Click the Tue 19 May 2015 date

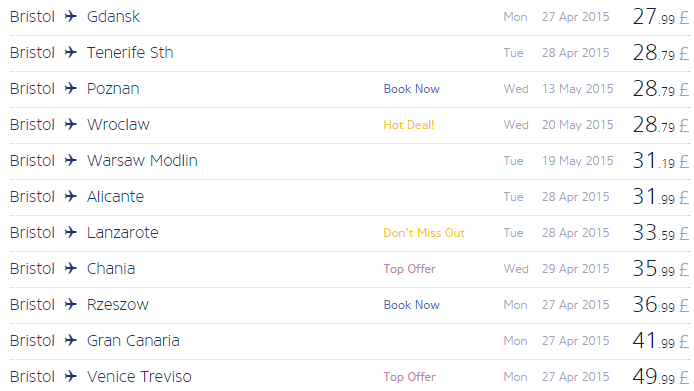pyautogui.click(x=558, y=161)
